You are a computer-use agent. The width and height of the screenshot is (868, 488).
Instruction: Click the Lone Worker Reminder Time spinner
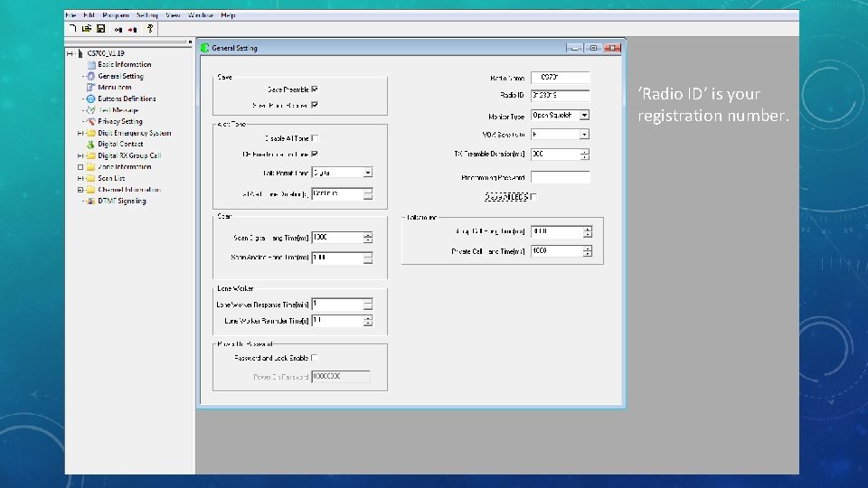click(x=368, y=321)
